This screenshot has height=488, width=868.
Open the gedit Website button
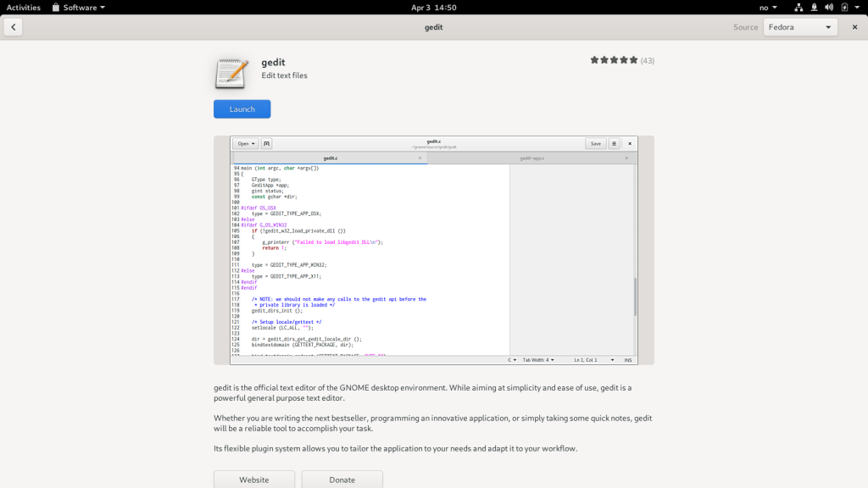point(254,480)
